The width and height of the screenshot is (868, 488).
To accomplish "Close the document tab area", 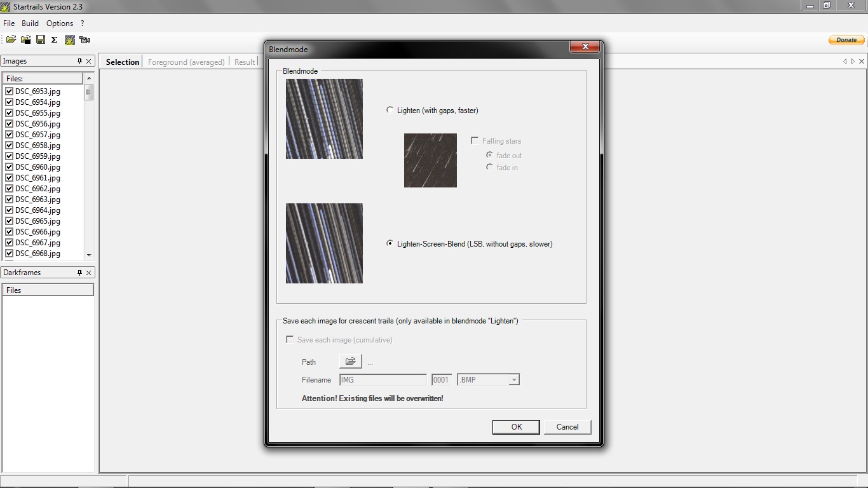I will pyautogui.click(x=862, y=62).
